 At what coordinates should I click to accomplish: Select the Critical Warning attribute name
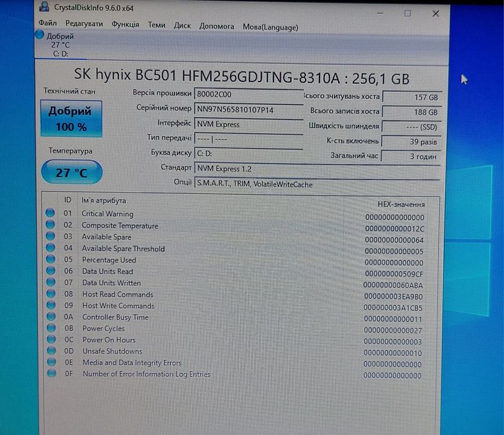[108, 214]
